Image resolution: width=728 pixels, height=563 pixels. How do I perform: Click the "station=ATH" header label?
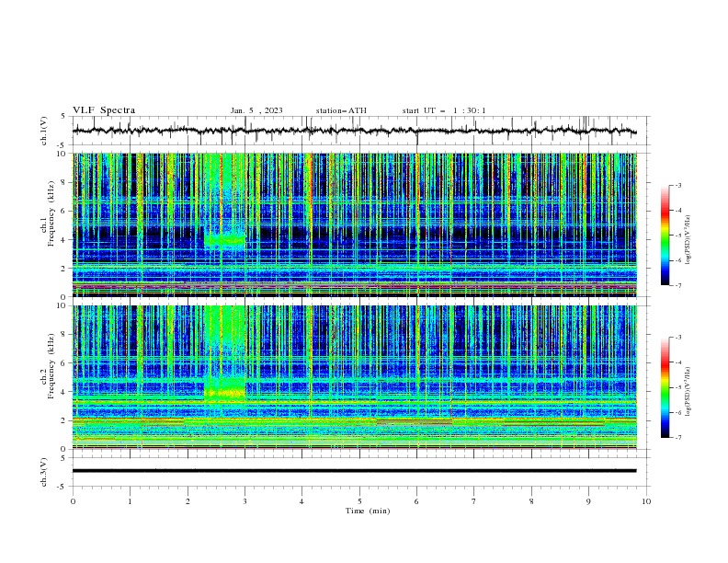(341, 110)
